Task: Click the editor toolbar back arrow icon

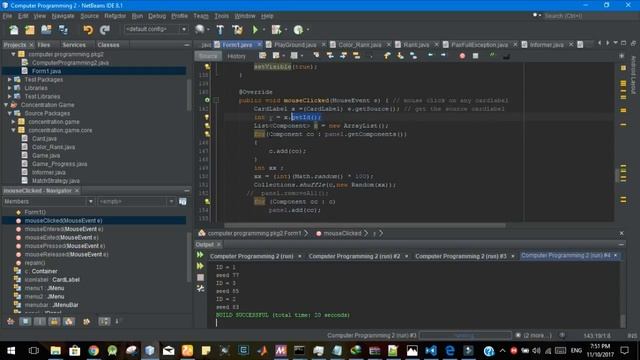Action: click(431, 55)
